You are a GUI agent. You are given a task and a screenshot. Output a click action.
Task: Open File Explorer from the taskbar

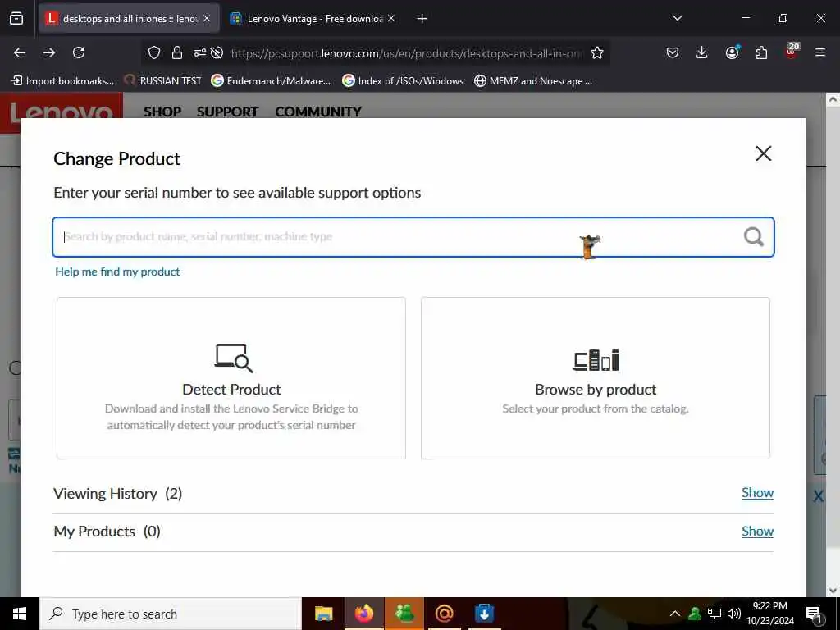(323, 614)
